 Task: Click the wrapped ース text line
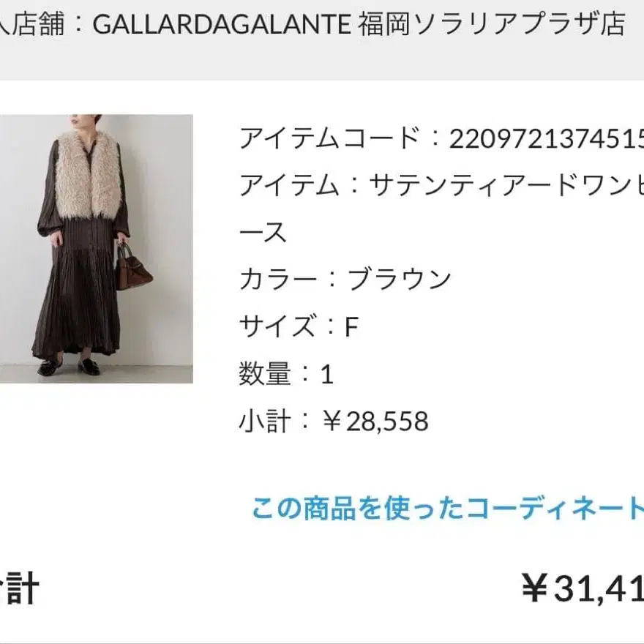[x=263, y=232]
